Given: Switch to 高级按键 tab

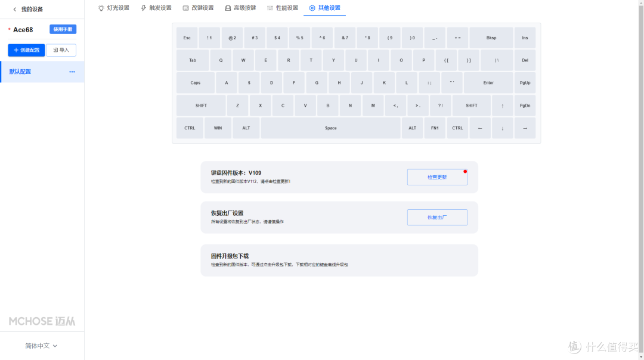Looking at the screenshot, I should point(240,8).
